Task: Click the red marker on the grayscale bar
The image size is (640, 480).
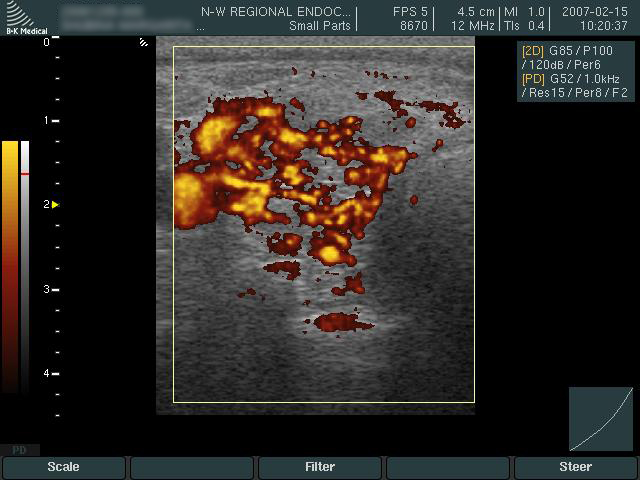Action: coord(25,174)
